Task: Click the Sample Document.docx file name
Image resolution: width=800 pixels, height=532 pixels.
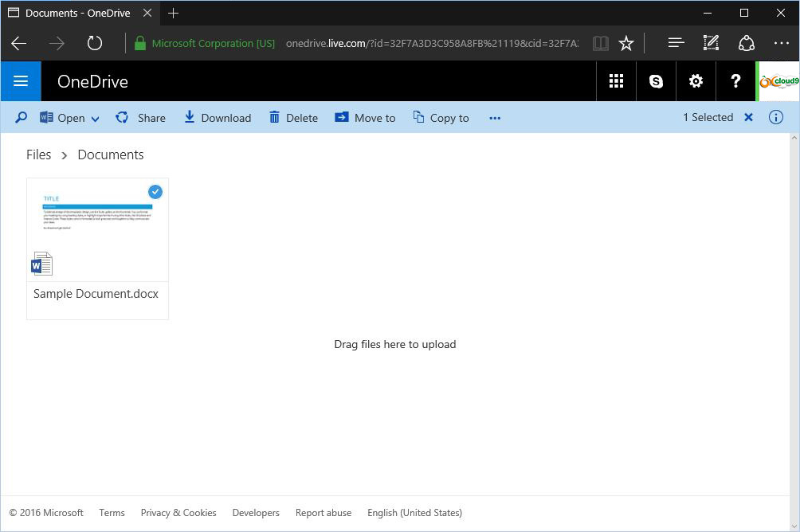Action: click(96, 294)
